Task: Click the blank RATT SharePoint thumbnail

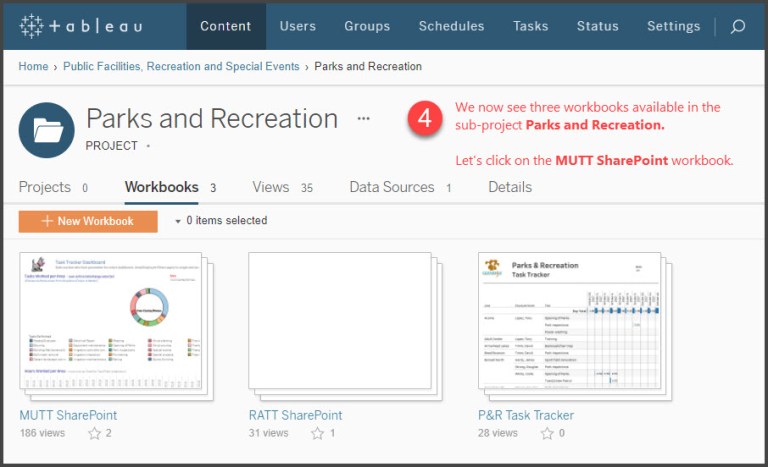Action: pos(340,322)
